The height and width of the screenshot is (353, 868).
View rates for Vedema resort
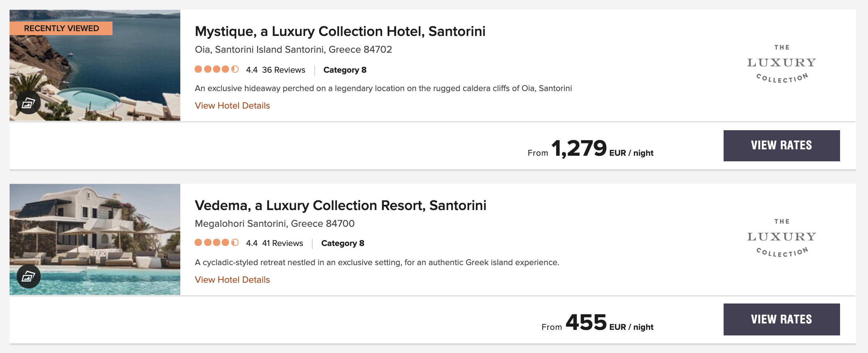tap(781, 319)
